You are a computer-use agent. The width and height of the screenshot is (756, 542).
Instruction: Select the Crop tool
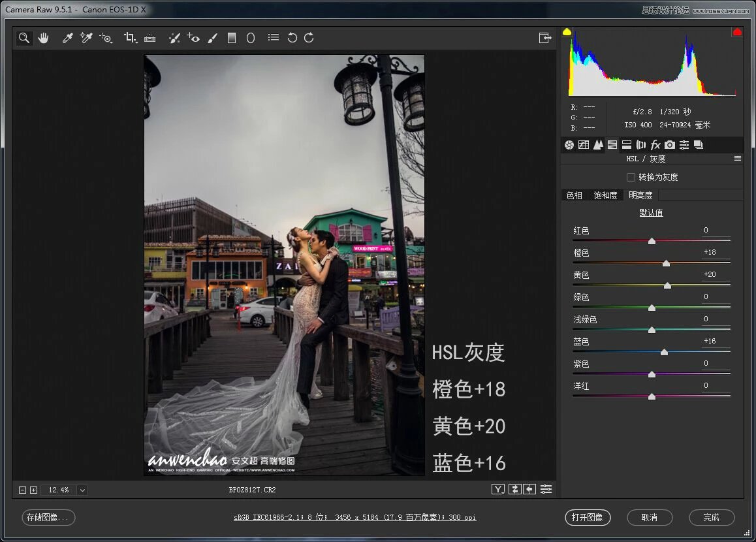click(130, 38)
